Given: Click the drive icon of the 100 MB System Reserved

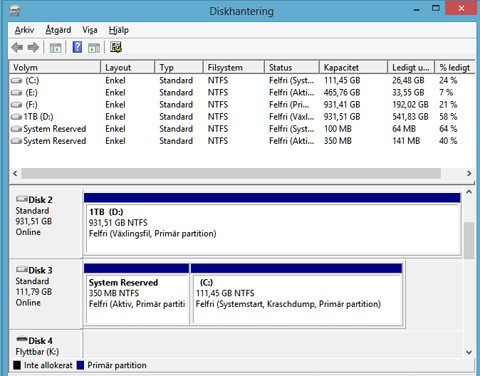Looking at the screenshot, I should (x=16, y=129).
